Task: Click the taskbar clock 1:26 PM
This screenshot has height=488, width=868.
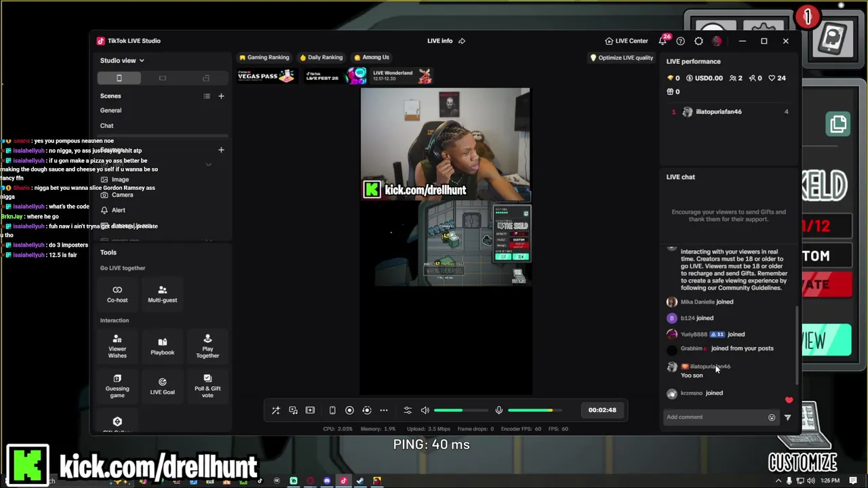Action: pyautogui.click(x=830, y=481)
